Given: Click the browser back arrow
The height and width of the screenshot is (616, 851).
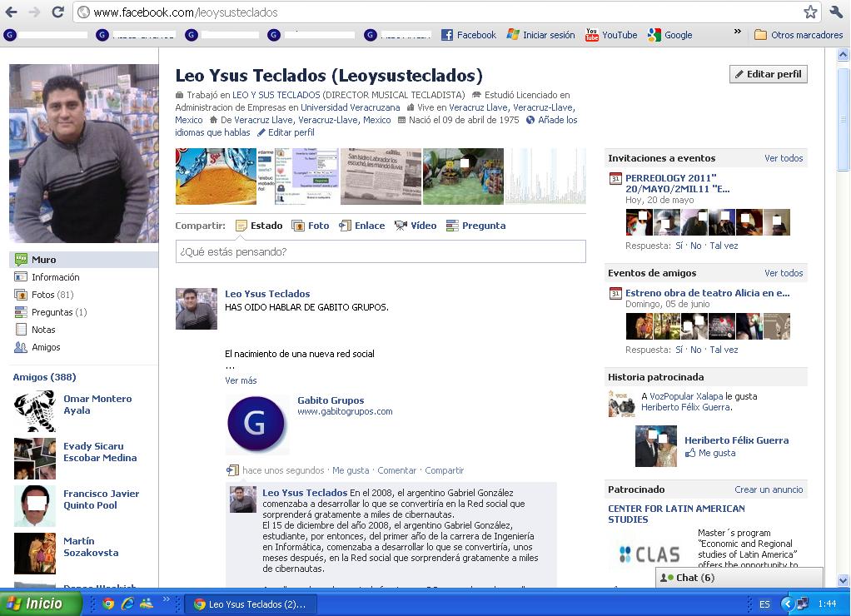Looking at the screenshot, I should [11, 12].
